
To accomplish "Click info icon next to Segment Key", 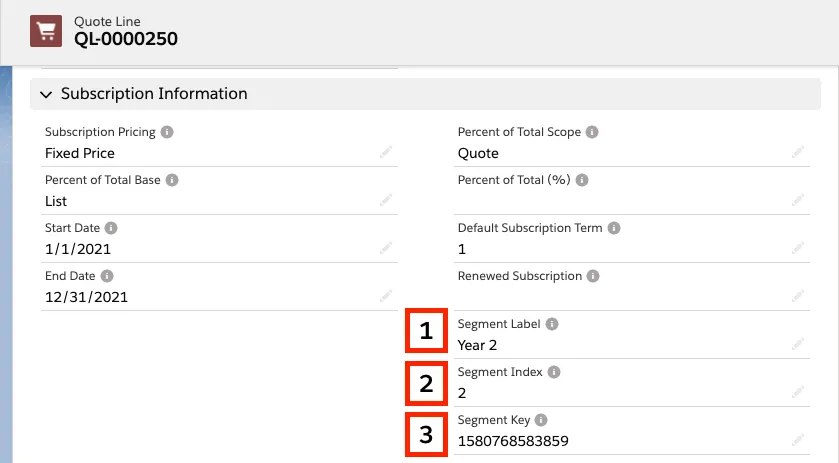I will pos(541,420).
